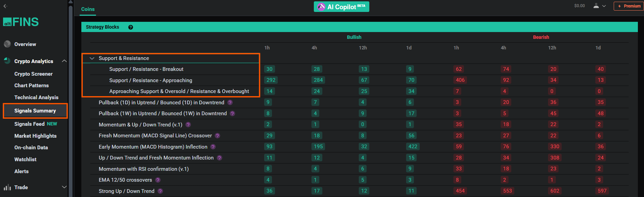The width and height of the screenshot is (644, 197).
Task: Collapse the Crypto Analytics menu section
Action: (64, 61)
